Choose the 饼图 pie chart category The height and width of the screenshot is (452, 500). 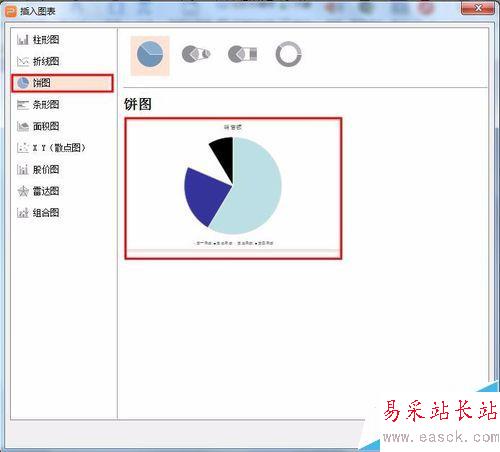point(62,83)
